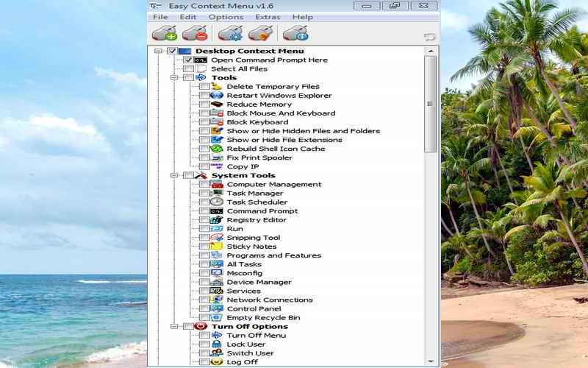Click the vertical scrollbar thumb

pos(430,103)
